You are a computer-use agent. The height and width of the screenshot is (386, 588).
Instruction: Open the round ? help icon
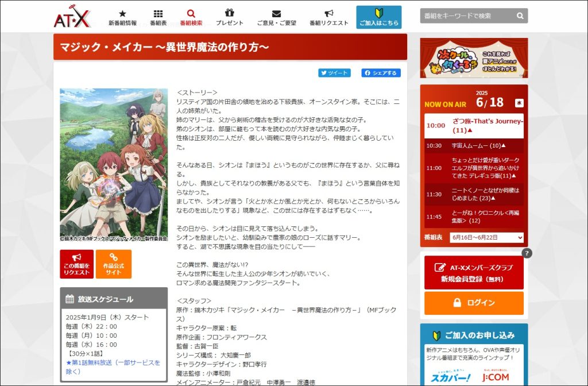click(x=527, y=254)
